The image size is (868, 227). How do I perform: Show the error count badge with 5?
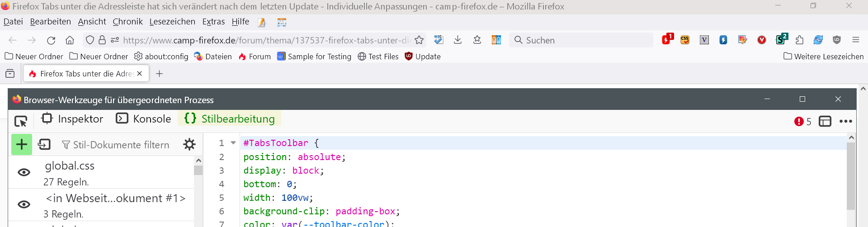point(802,121)
